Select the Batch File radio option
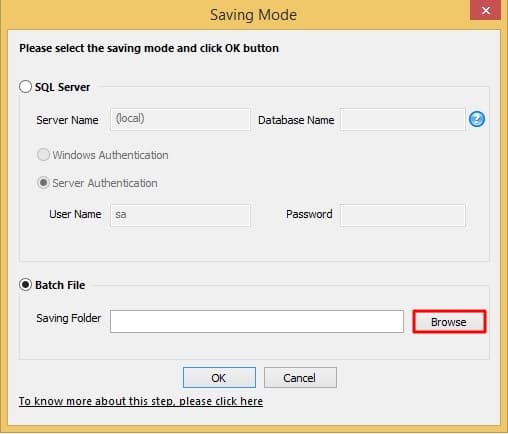The width and height of the screenshot is (508, 434). (x=25, y=285)
